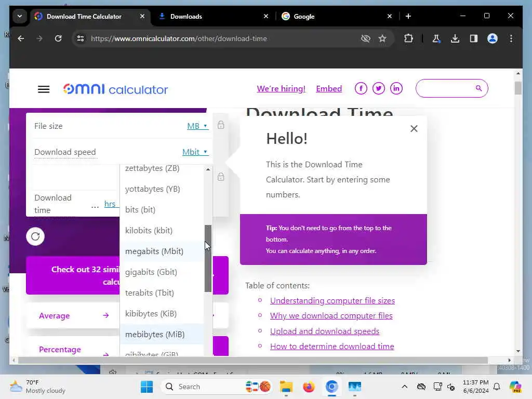The height and width of the screenshot is (399, 532).
Task: Open Upload and download speeds link
Action: (325, 331)
